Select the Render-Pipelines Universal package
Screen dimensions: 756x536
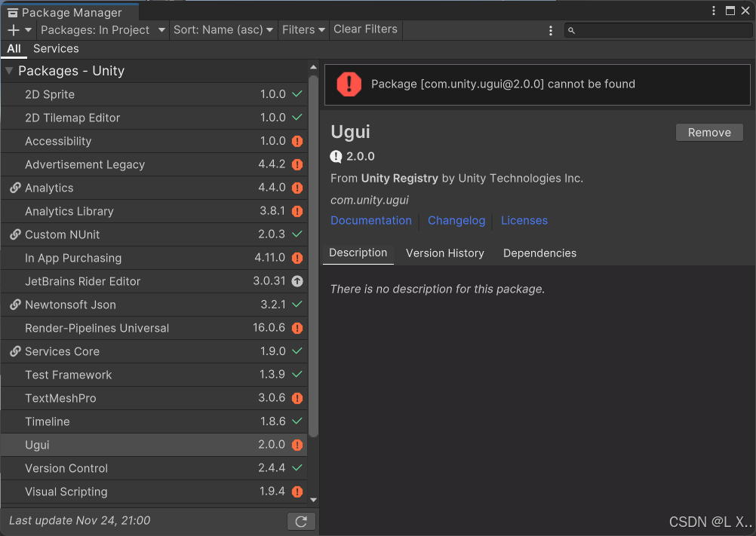tap(154, 329)
